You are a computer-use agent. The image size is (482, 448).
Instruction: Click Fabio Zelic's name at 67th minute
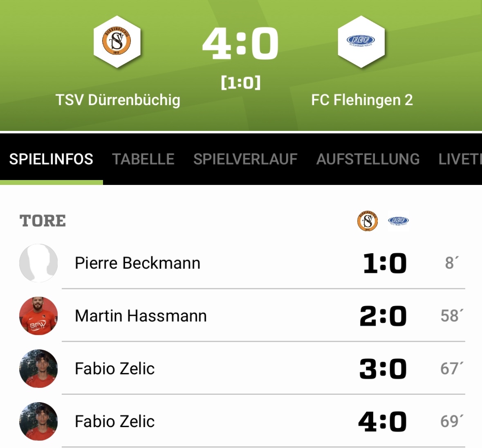pos(114,369)
